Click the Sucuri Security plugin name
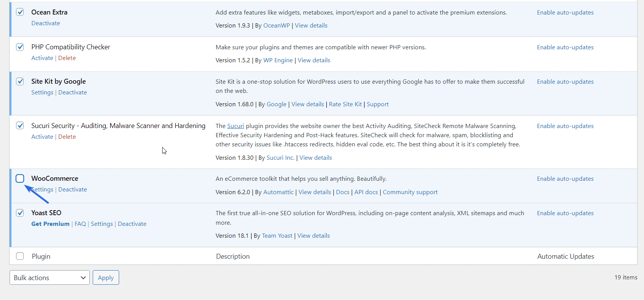 (118, 126)
